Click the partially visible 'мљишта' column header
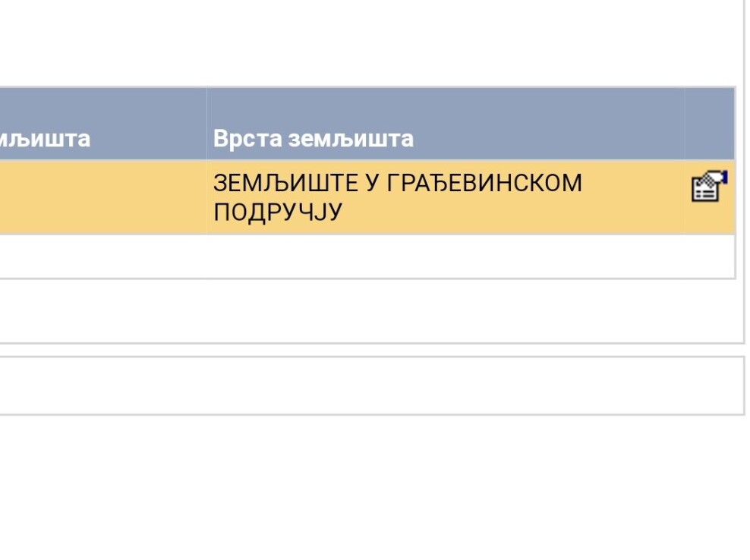 tap(46, 139)
